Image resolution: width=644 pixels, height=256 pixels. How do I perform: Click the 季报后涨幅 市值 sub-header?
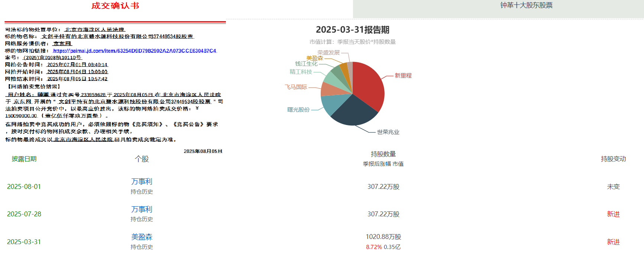coord(383,164)
